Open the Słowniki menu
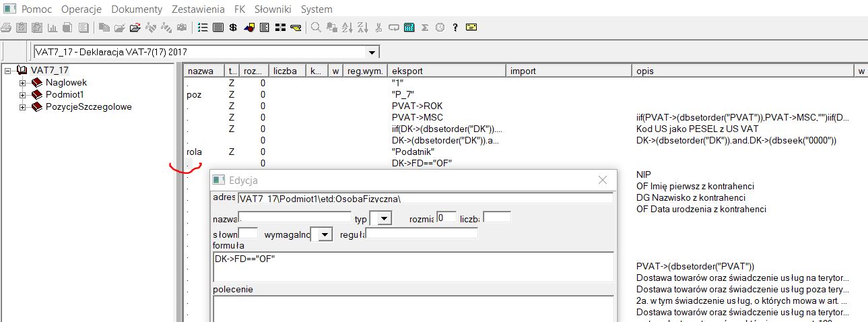The height and width of the screenshot is (322, 868). 271,9
